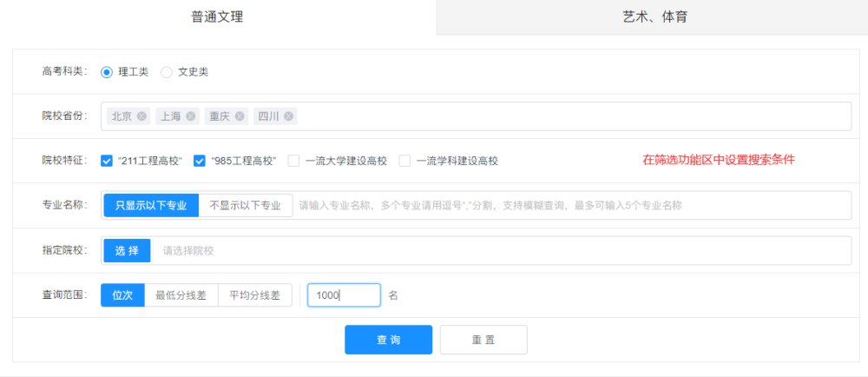Click the rank input showing 1000

coord(344,295)
